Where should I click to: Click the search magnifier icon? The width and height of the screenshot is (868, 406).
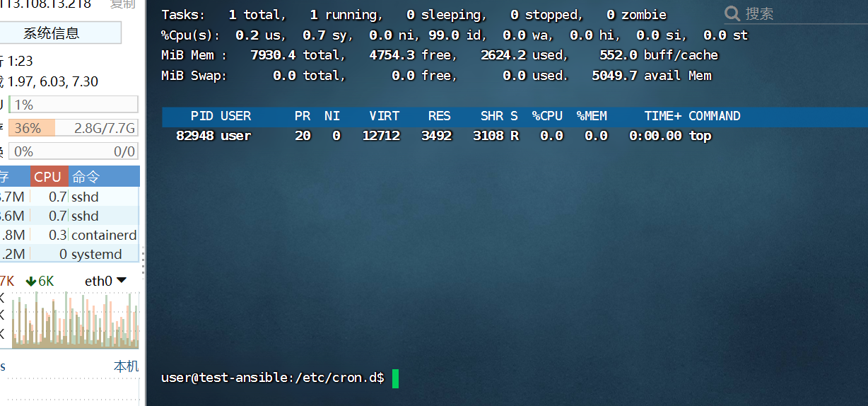point(733,13)
